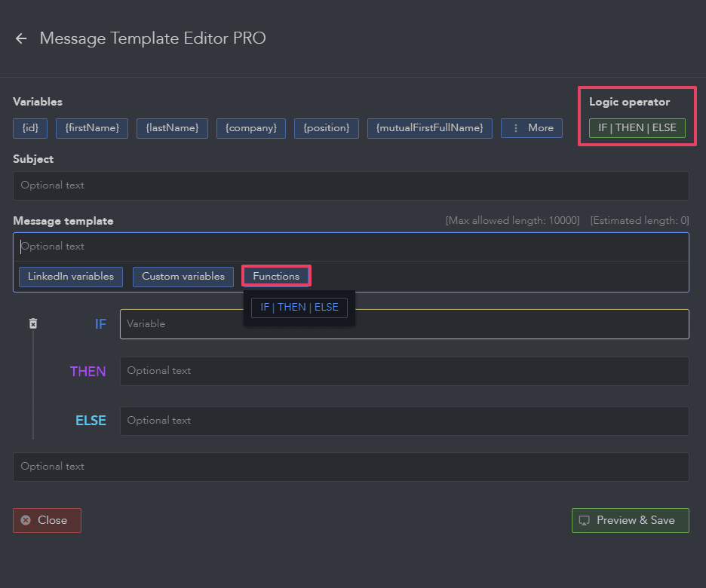Viewport: 706px width, 588px height.
Task: Choose IF | THEN | ELSE from Functions popup
Action: point(299,308)
